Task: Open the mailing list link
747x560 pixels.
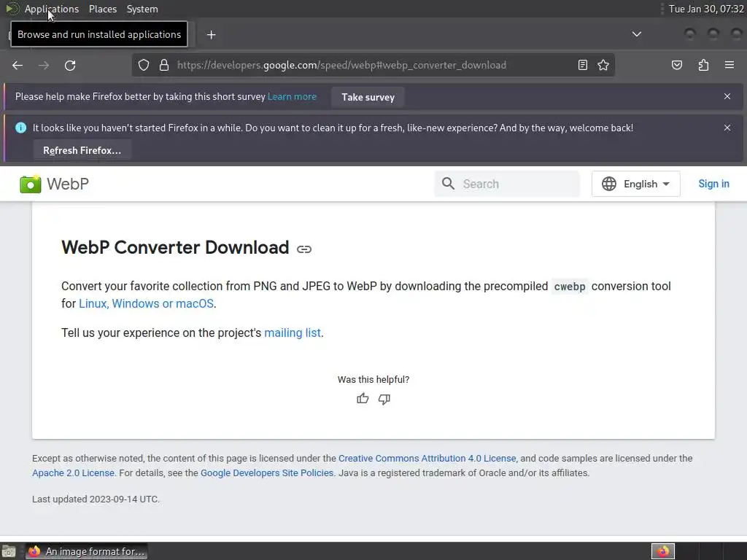Action: [293, 332]
